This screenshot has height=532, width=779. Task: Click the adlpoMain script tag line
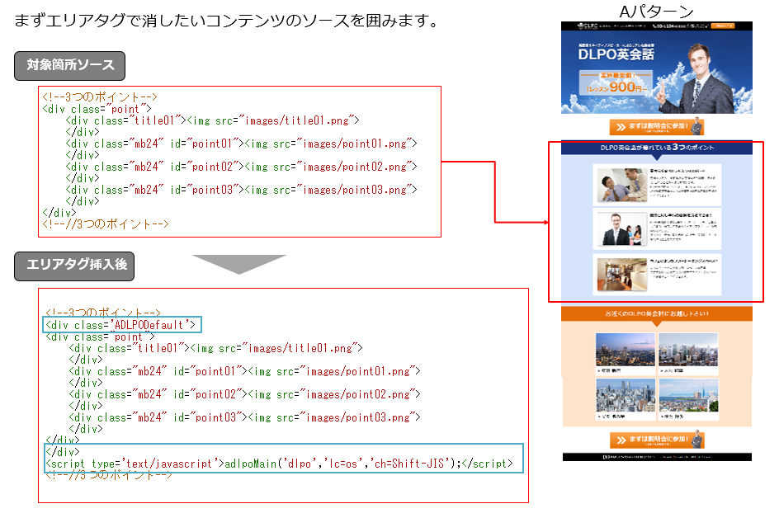point(279,464)
